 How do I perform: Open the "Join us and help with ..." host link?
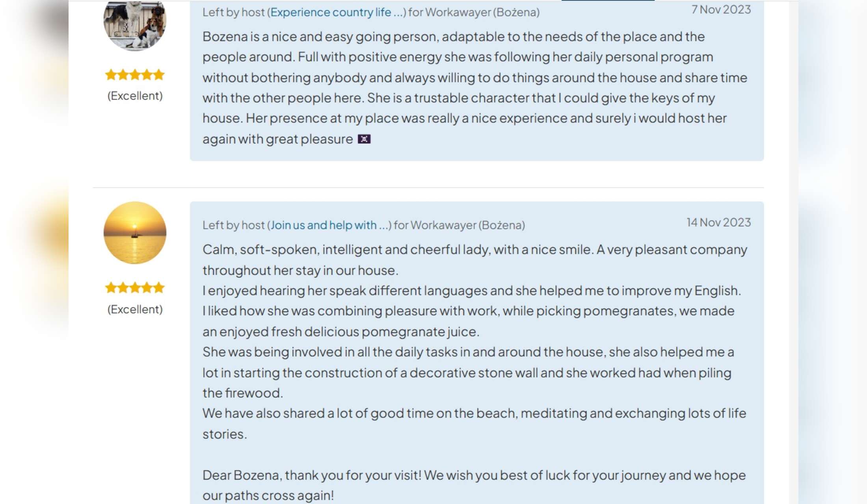(329, 225)
